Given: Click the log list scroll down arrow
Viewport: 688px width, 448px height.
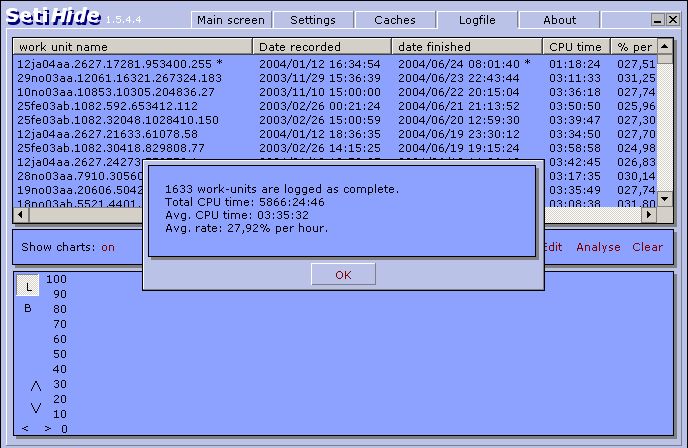Looking at the screenshot, I should [665, 199].
